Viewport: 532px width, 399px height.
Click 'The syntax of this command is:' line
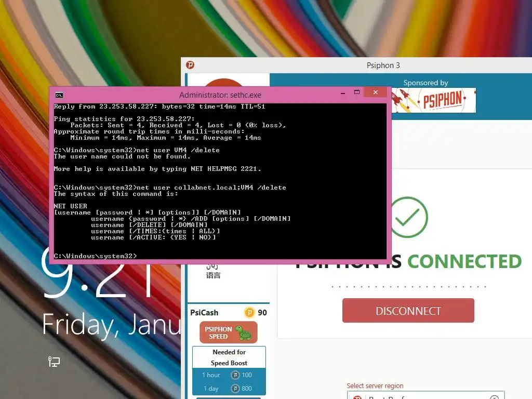116,194
